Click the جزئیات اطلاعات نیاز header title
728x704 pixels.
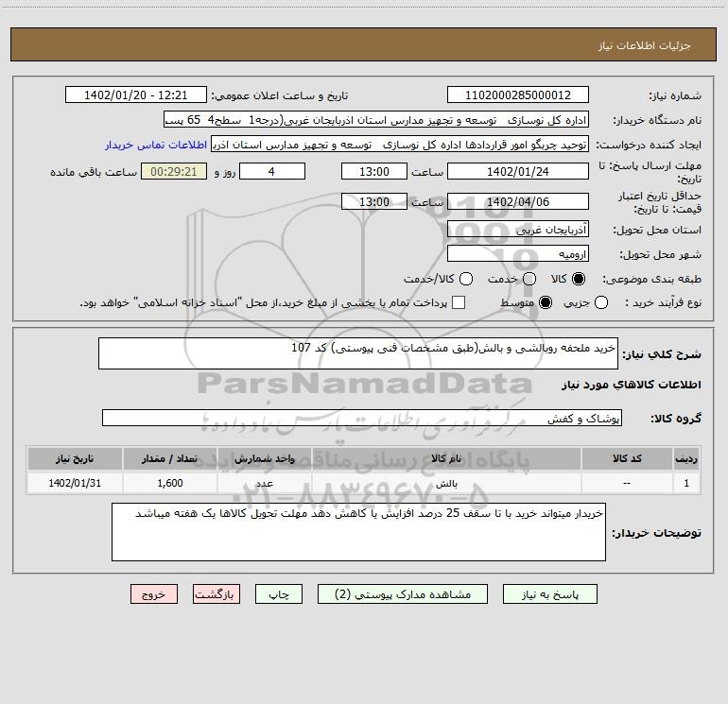(645, 45)
